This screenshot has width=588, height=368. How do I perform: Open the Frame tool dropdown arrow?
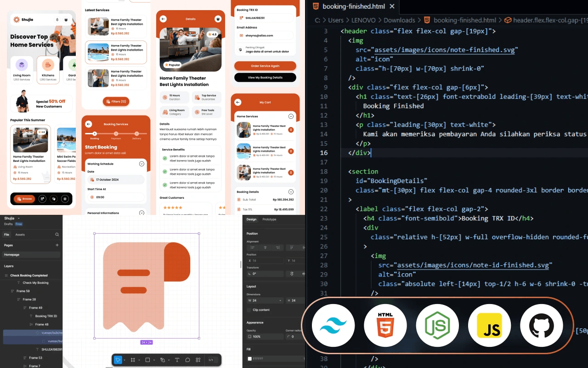click(139, 360)
